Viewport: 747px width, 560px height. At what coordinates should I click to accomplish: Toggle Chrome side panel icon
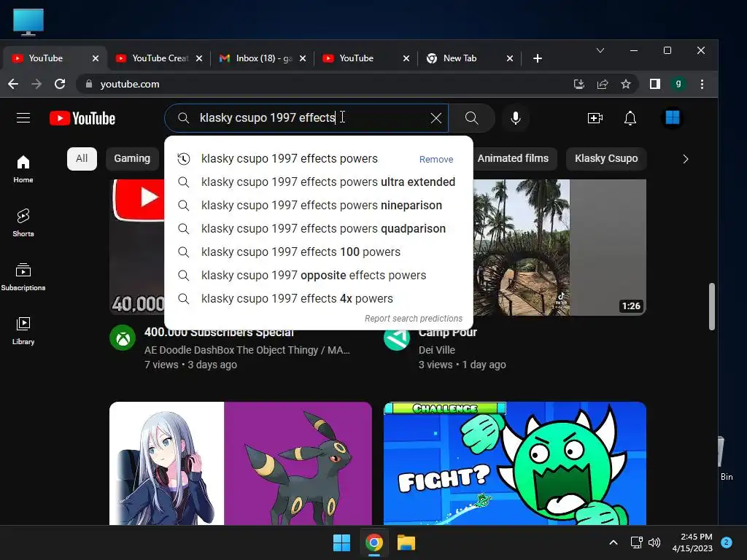654,85
